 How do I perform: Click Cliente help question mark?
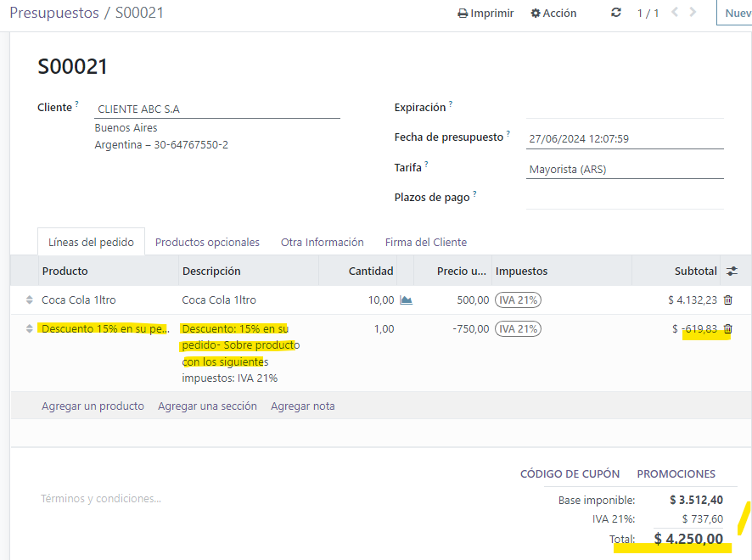point(76,104)
